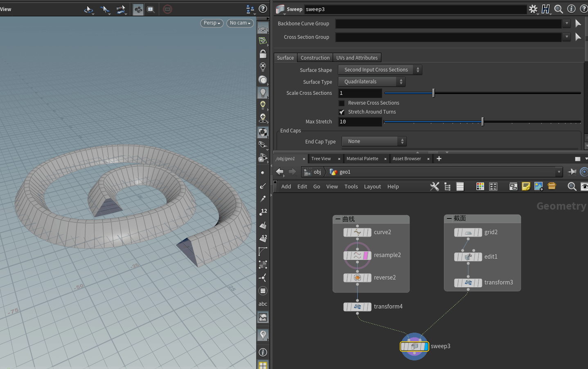This screenshot has width=588, height=369.
Task: Click the color palette grid icon
Action: coord(480,186)
